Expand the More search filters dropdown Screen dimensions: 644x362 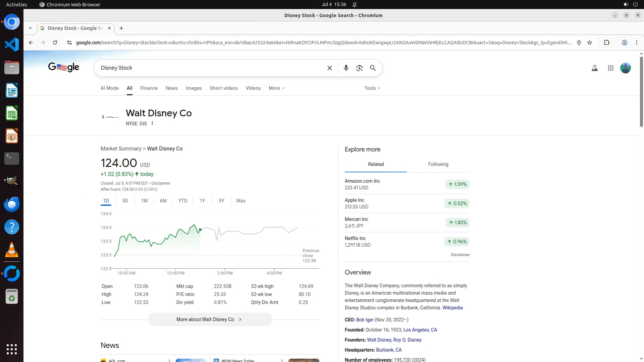click(x=276, y=88)
